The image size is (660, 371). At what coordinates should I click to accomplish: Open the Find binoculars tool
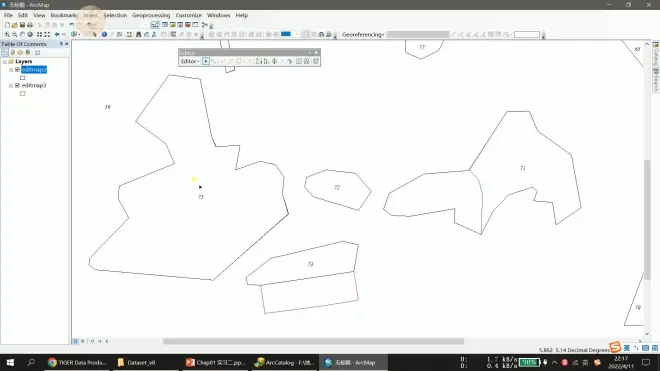(x=138, y=35)
